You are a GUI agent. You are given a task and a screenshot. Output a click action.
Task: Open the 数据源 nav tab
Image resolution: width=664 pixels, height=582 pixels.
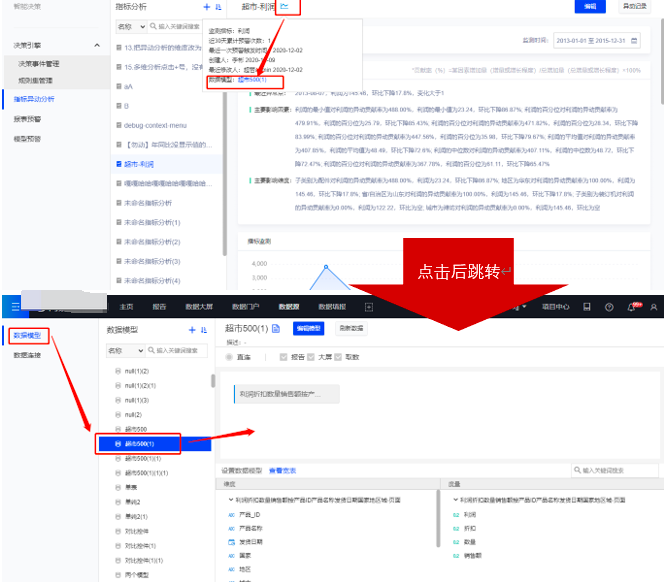coord(289,307)
